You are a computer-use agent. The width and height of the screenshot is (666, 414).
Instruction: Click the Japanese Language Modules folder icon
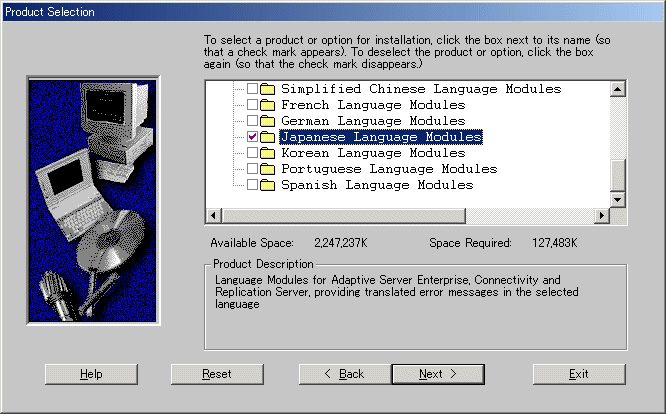268,137
